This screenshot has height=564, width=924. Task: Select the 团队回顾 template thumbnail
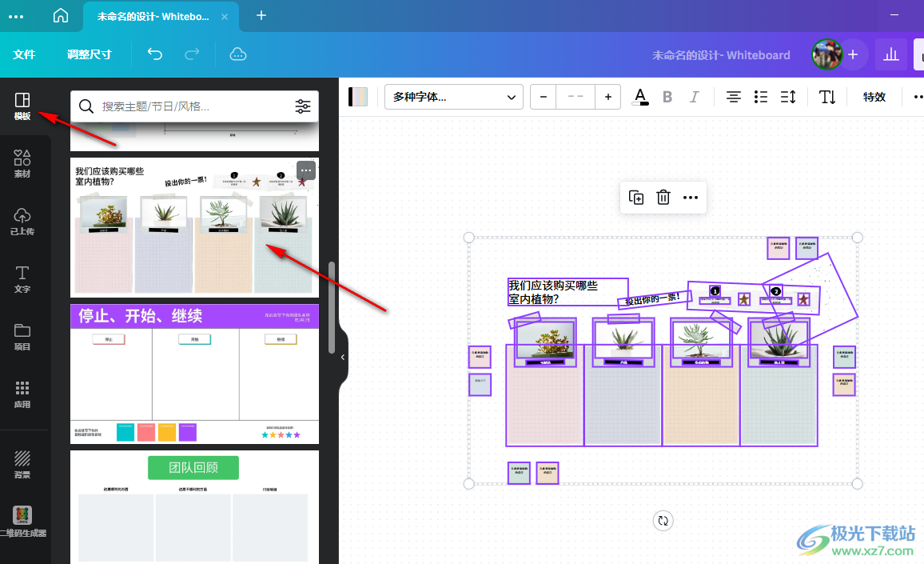[x=194, y=507]
